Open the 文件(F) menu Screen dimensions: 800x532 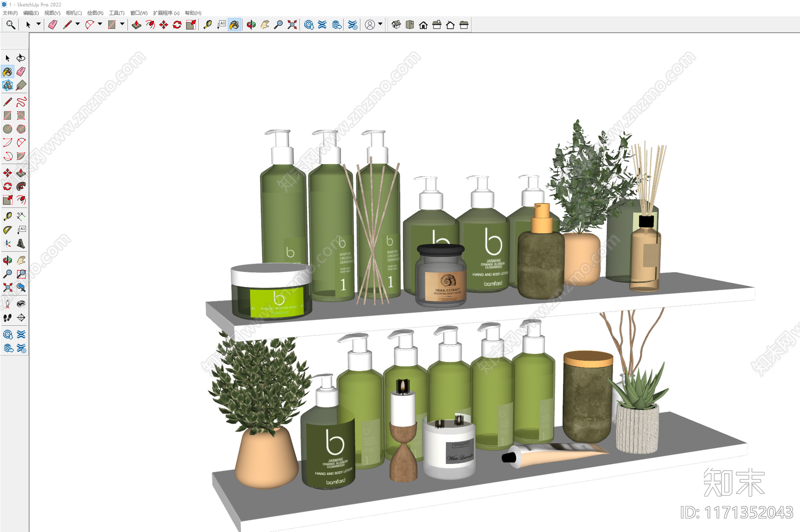pyautogui.click(x=10, y=13)
